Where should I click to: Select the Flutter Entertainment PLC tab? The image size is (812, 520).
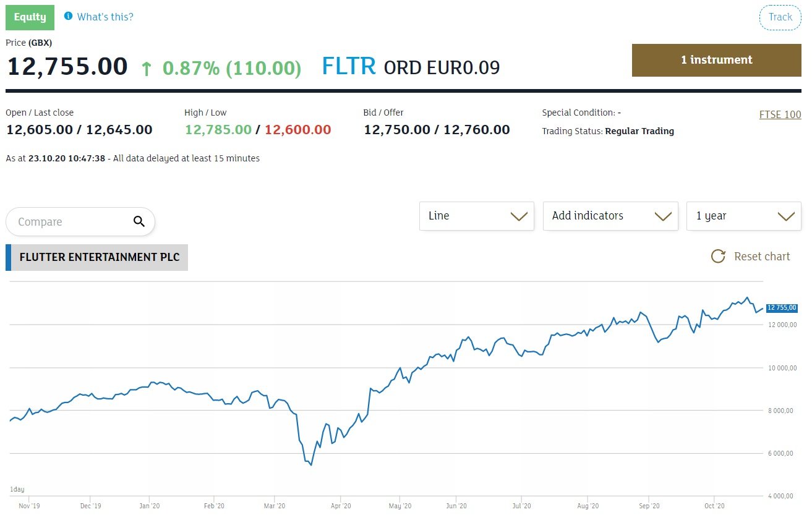click(99, 257)
